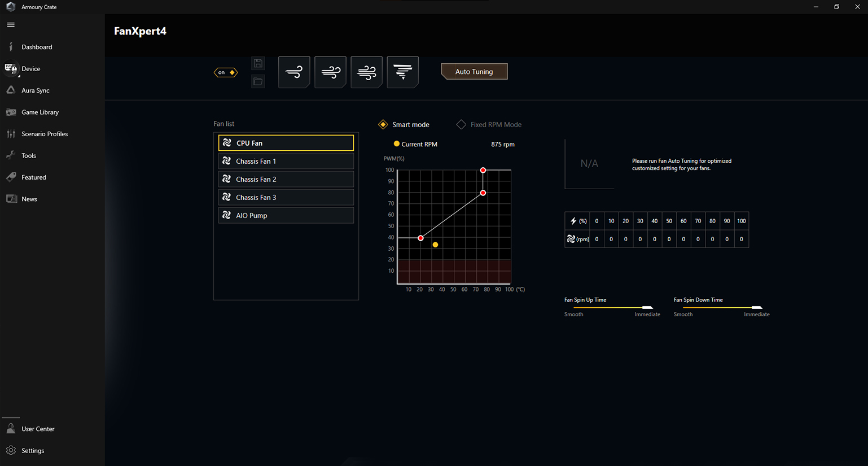
Task: Click the lightning (%) table header cell
Action: (577, 221)
